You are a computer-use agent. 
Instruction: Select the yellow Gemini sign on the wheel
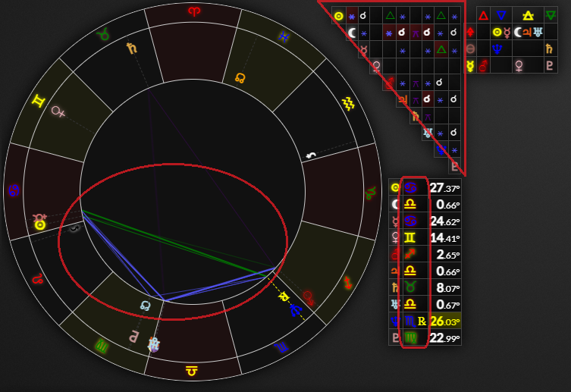coord(36,102)
